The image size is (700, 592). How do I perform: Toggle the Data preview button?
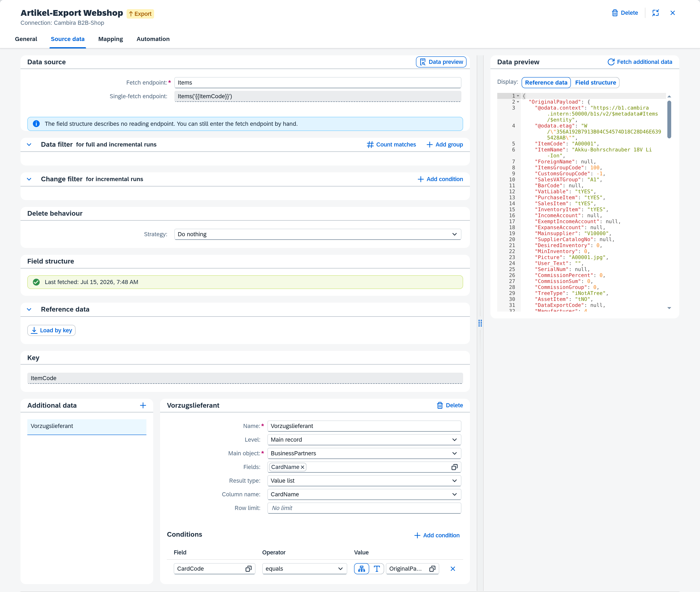tap(441, 62)
